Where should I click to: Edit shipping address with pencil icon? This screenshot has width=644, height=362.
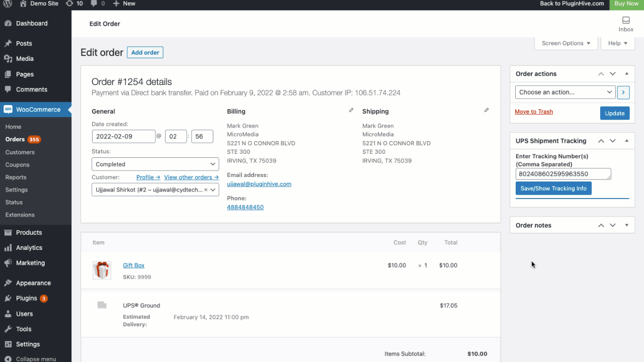(487, 110)
